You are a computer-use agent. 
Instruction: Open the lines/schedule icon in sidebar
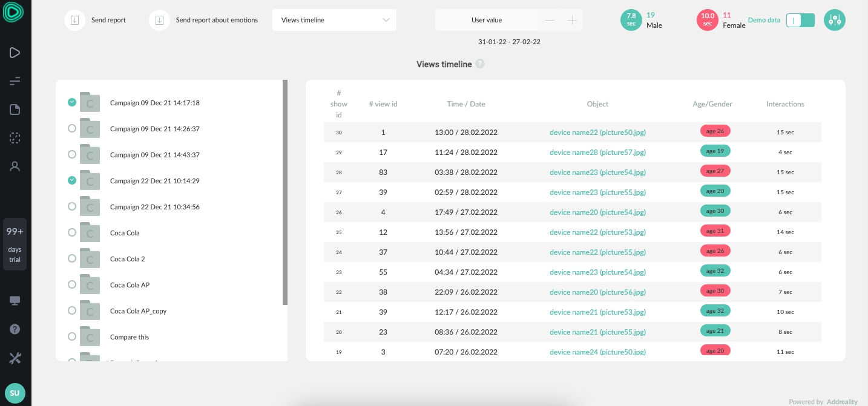15,81
